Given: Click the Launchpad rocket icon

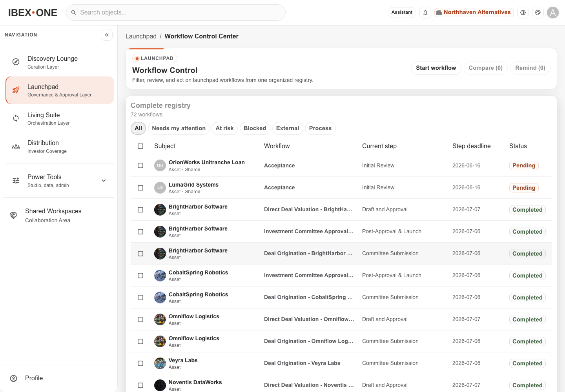Looking at the screenshot, I should tap(16, 90).
